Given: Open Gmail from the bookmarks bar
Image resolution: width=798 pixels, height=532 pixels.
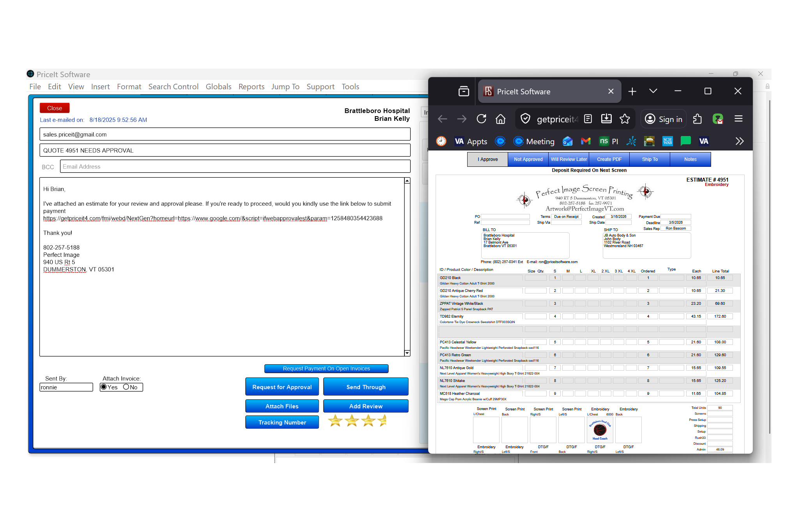Looking at the screenshot, I should tap(586, 141).
